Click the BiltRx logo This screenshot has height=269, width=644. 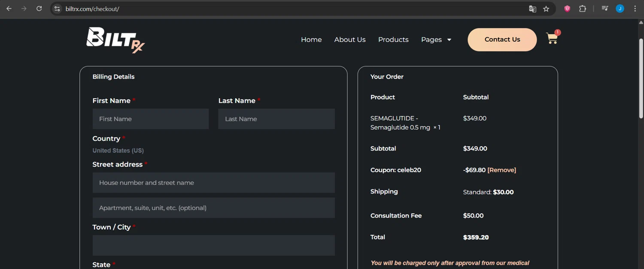click(x=115, y=40)
